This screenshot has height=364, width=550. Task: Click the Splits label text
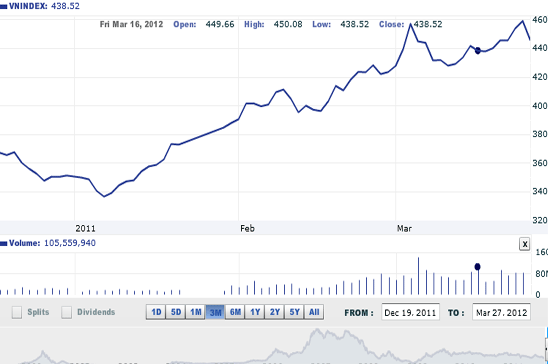[38, 312]
